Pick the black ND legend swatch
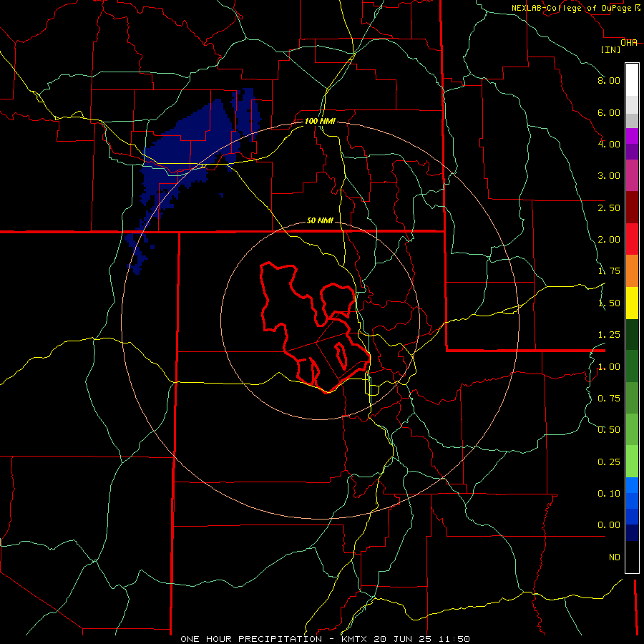The width and height of the screenshot is (644, 644). point(632,557)
